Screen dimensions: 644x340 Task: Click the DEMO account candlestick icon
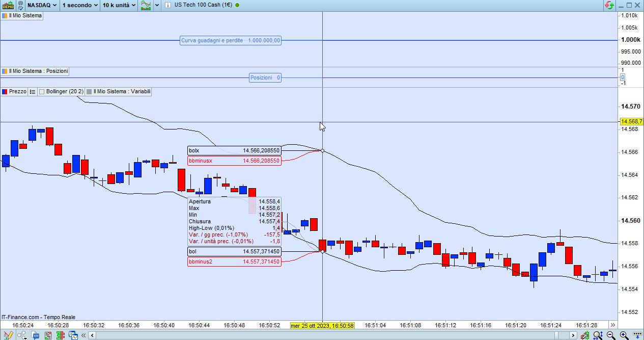(8, 5)
